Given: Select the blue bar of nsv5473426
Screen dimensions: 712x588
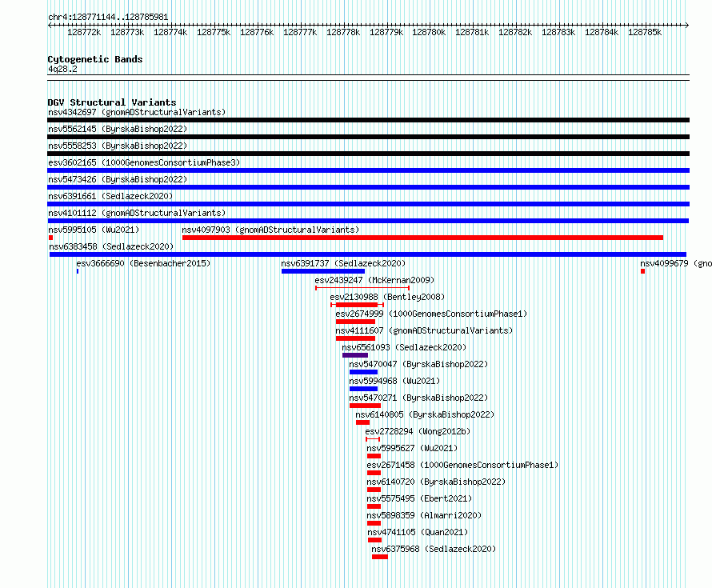Looking at the screenshot, I should point(368,187).
